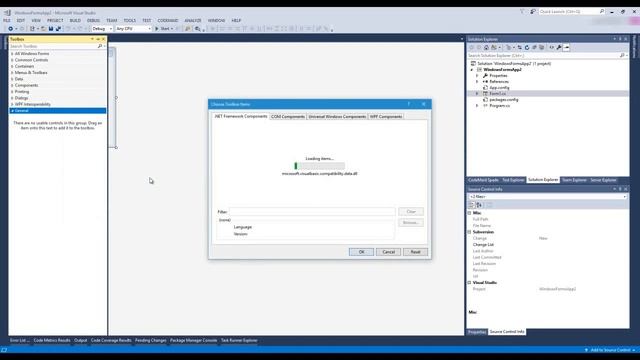
Task: Open the TOOLS menu
Action: click(130, 20)
